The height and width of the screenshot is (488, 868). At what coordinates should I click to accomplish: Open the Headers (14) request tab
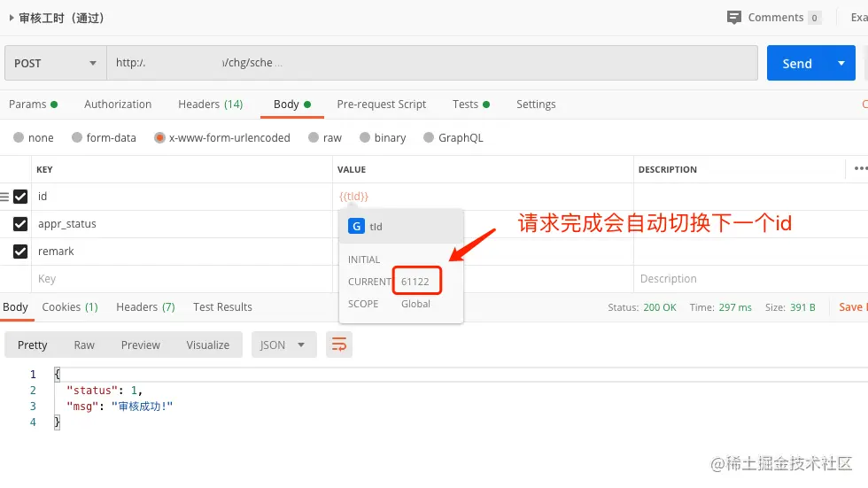click(x=211, y=104)
